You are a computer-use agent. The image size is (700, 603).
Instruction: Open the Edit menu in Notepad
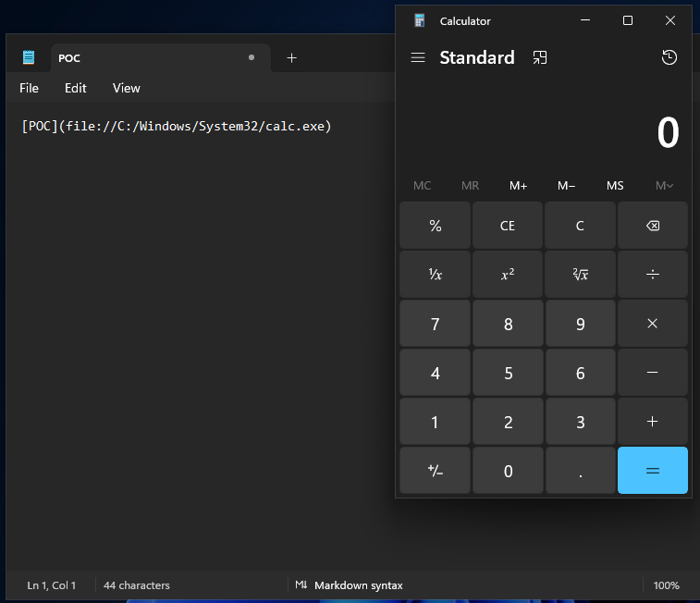point(76,88)
